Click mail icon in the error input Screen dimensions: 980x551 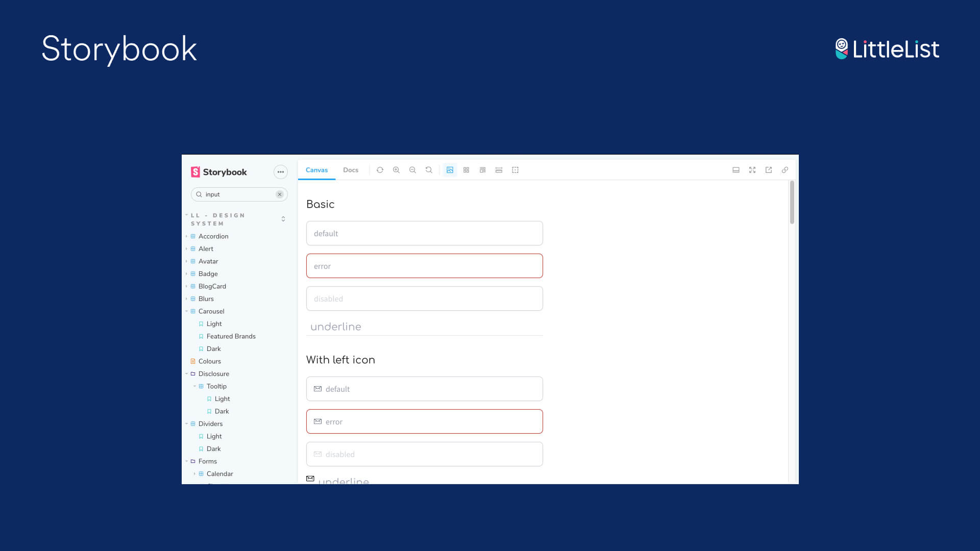coord(317,421)
